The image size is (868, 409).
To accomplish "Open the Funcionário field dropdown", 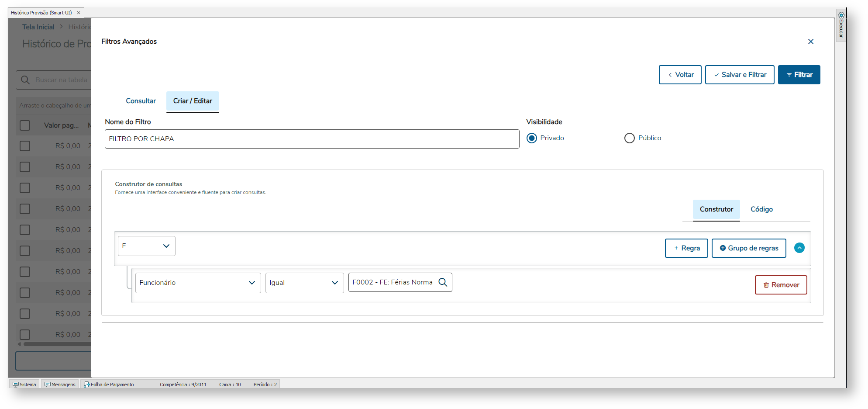I will (x=198, y=283).
